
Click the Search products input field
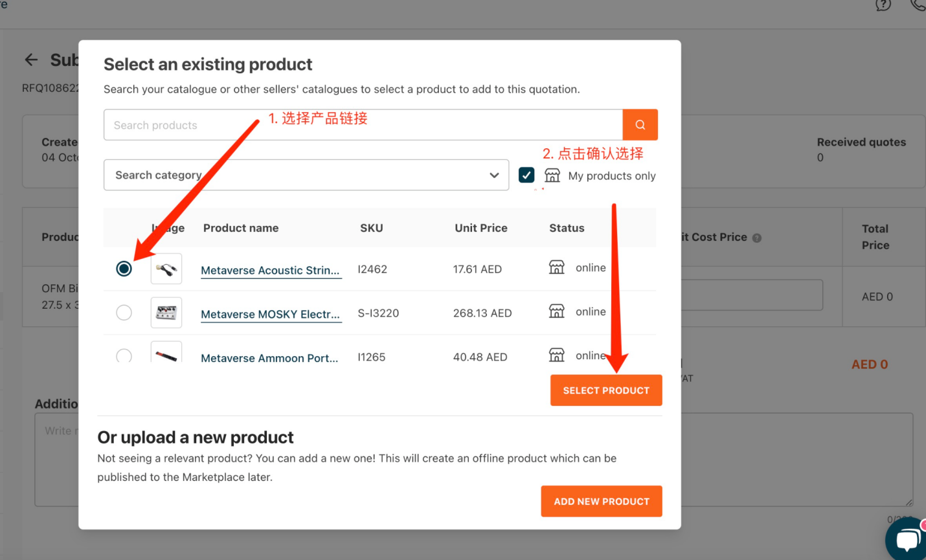[x=363, y=125]
